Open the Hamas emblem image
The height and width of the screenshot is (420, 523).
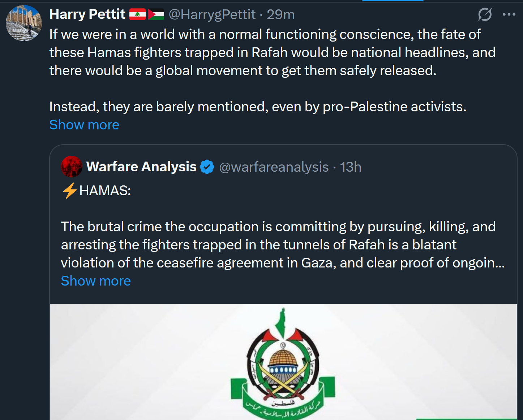click(x=283, y=361)
